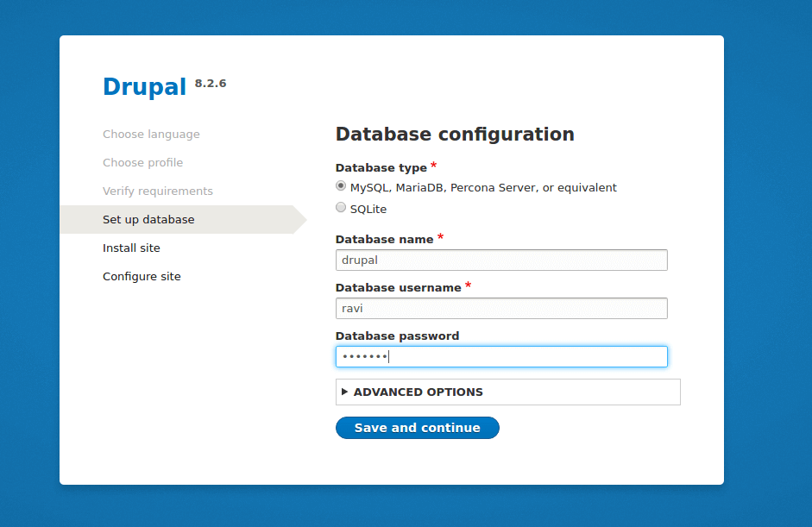The height and width of the screenshot is (527, 812).
Task: Click Save and continue
Action: tap(417, 427)
